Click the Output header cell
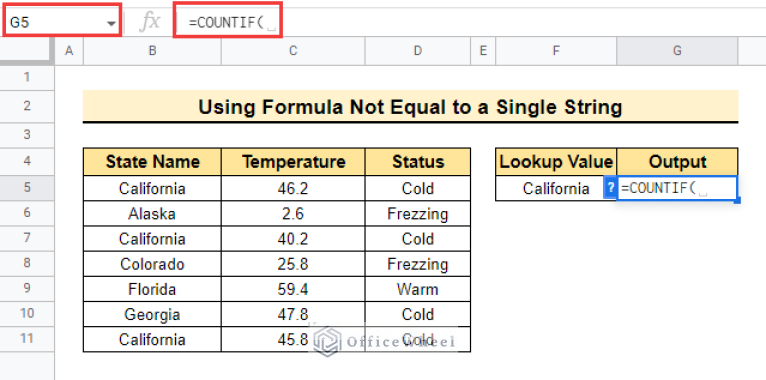This screenshot has height=380, width=766. [677, 162]
